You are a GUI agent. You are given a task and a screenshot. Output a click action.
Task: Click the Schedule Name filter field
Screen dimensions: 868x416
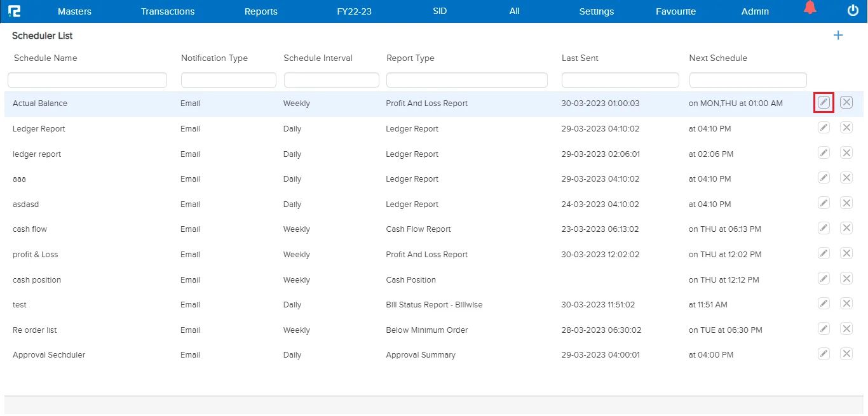87,79
